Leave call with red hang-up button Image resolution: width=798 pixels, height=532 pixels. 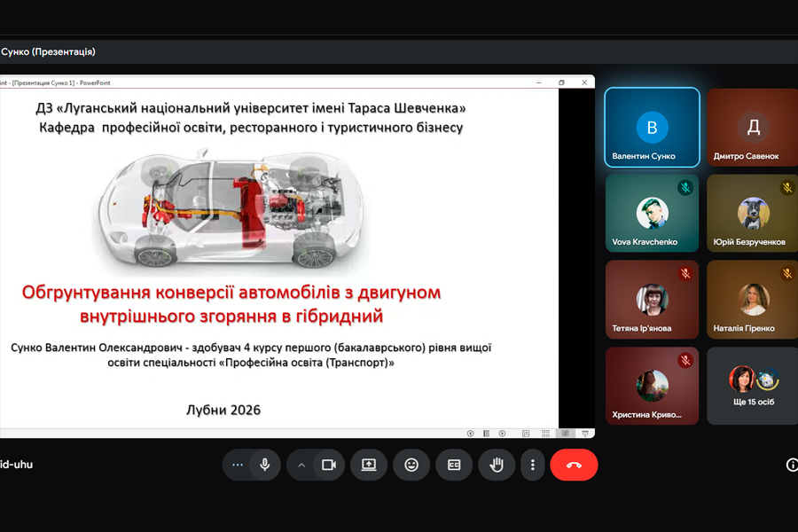pos(574,465)
